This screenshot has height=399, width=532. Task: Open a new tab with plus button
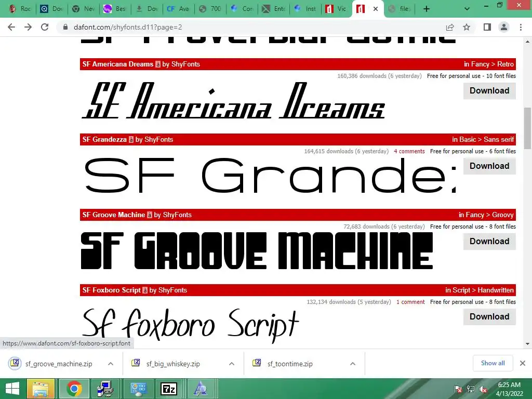click(x=427, y=9)
